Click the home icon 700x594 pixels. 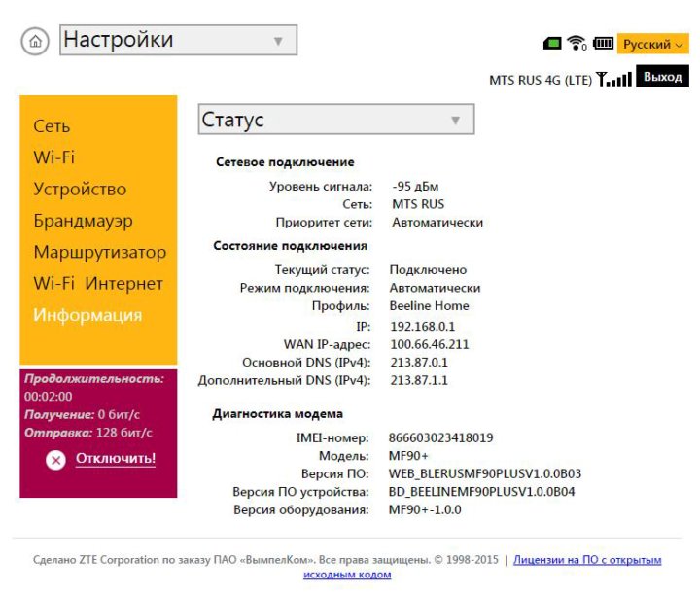[x=35, y=41]
